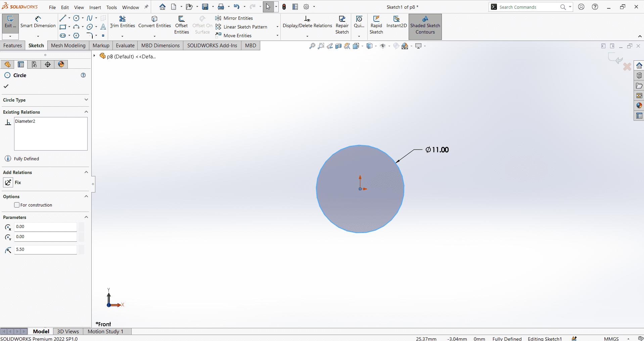Select the Straight Slot tool
Image resolution: width=644 pixels, height=341 pixels.
click(63, 36)
